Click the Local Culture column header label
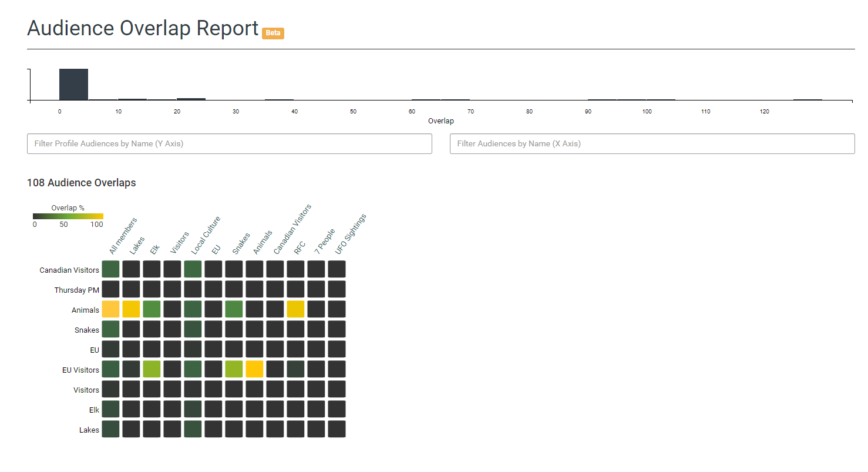Image resolution: width=868 pixels, height=472 pixels. (206, 236)
